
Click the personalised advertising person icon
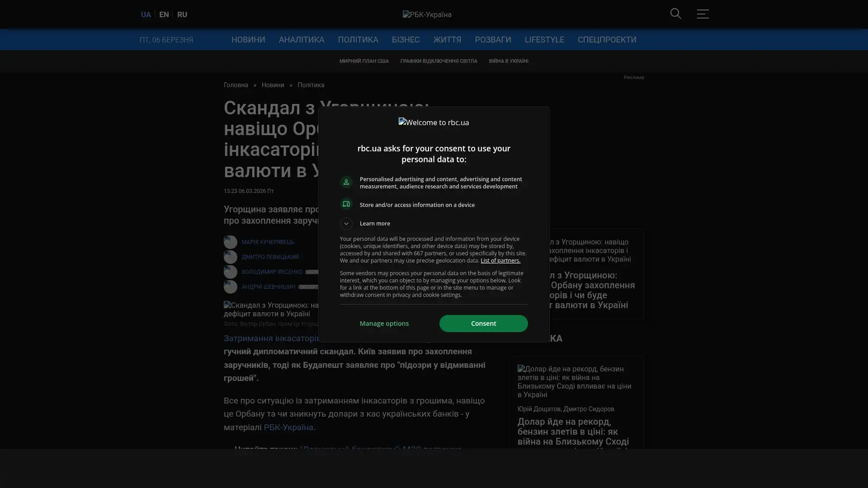tap(346, 182)
